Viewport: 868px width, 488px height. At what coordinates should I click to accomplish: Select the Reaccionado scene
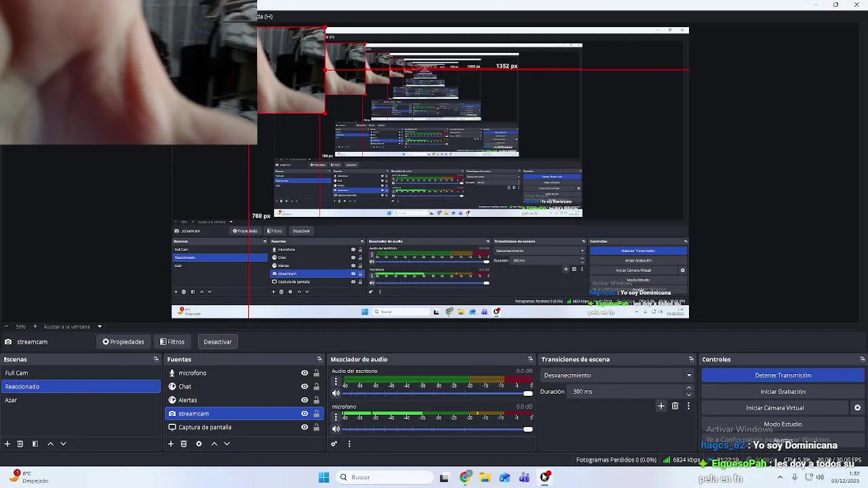point(81,386)
